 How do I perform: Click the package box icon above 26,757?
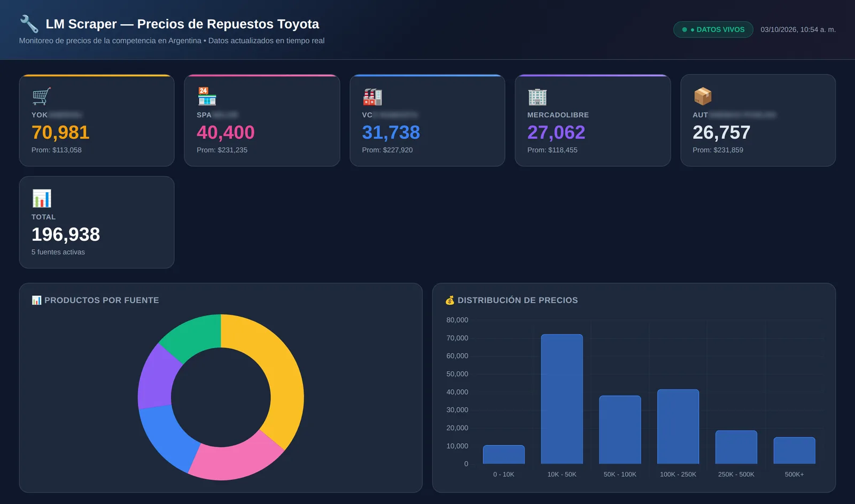tap(703, 97)
